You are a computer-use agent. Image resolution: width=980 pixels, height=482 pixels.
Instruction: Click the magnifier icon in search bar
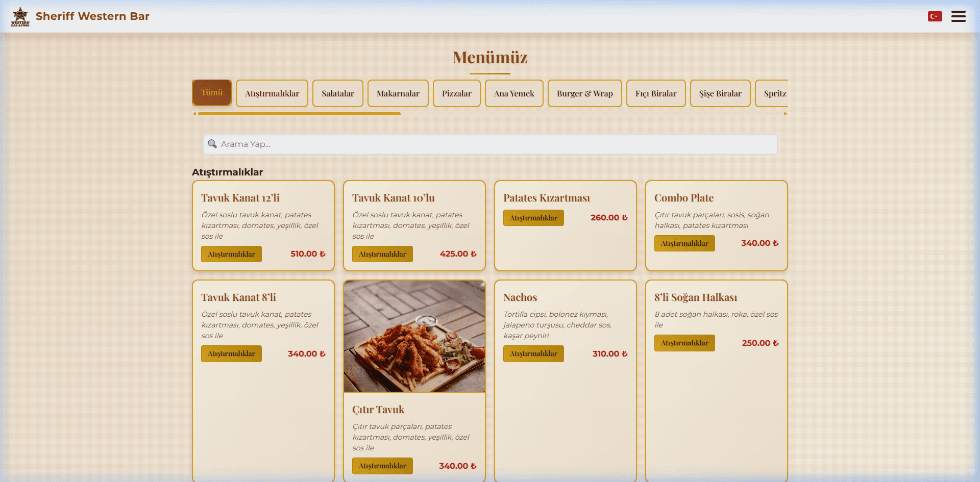coord(212,144)
